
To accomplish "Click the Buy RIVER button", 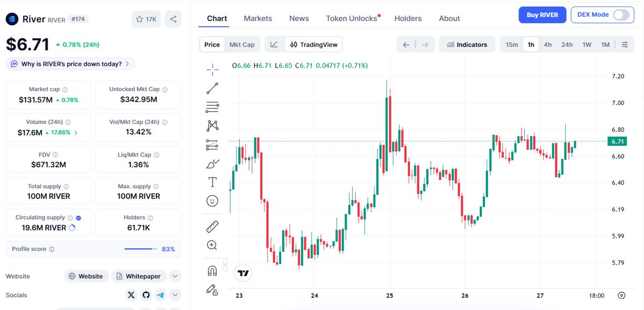I will click(x=542, y=14).
